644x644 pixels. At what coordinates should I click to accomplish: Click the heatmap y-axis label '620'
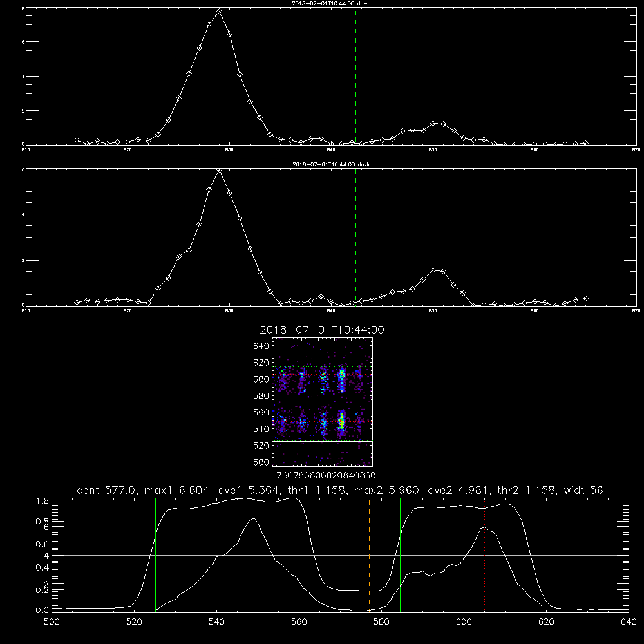(x=261, y=363)
